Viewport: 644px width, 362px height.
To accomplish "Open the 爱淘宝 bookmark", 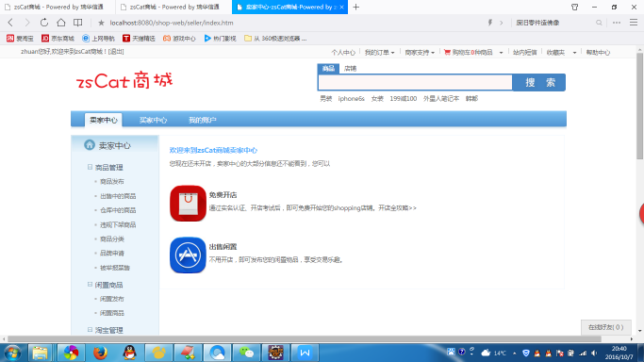I will point(20,38).
